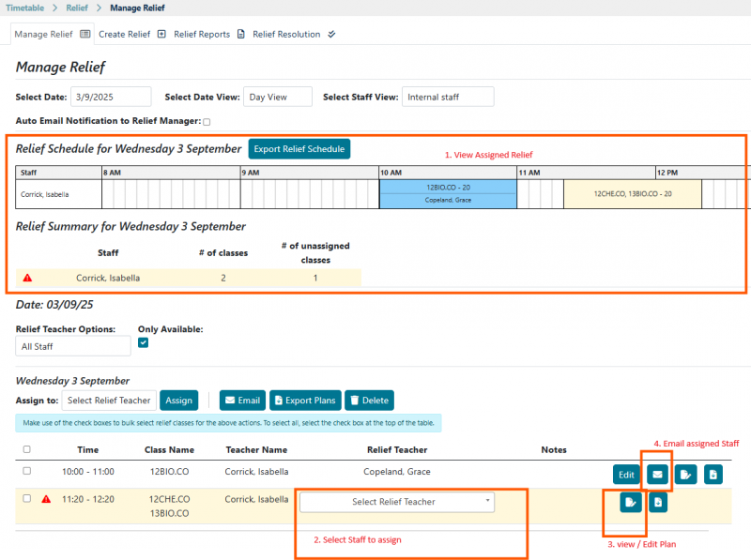Open the edit plan icon in the 12BIO.CO row
Viewport: 751px width, 560px height.
(x=685, y=474)
